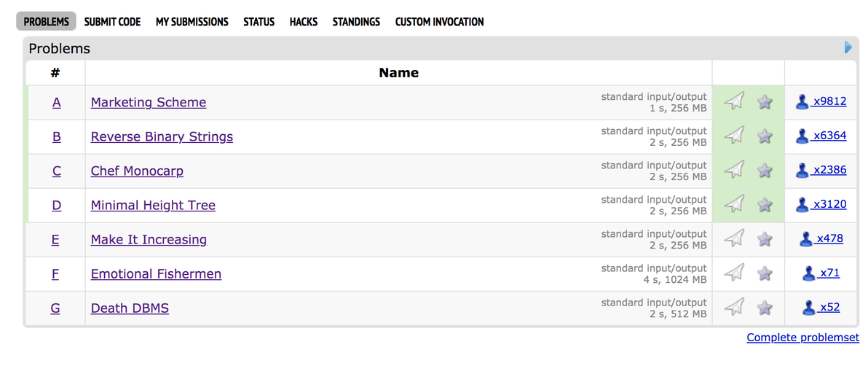The image size is (868, 366).
Task: Switch to the Standings tab
Action: (356, 22)
